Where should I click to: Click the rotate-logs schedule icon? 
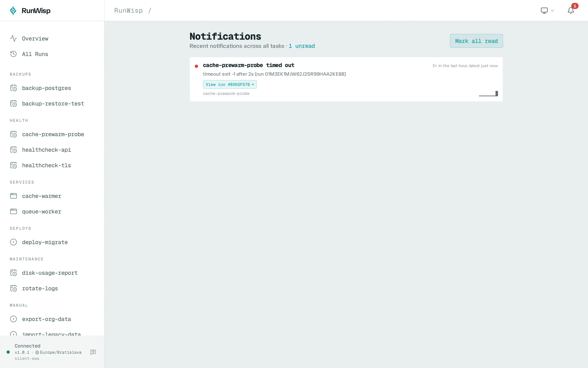tap(13, 288)
